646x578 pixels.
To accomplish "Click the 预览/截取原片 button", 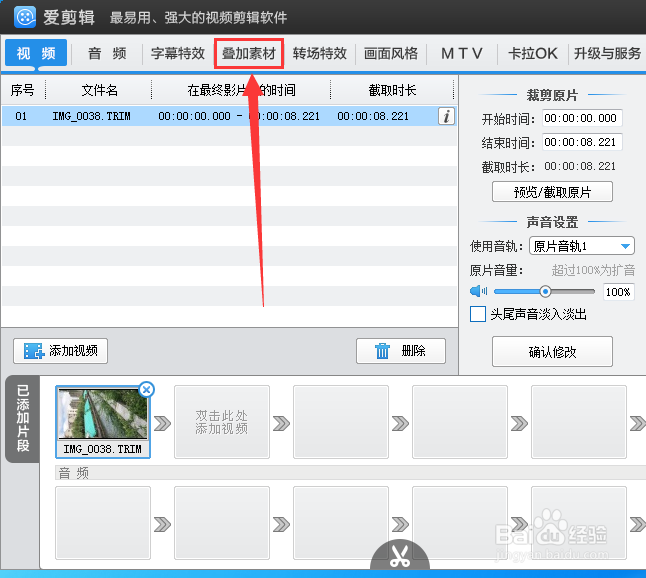I will tap(552, 192).
